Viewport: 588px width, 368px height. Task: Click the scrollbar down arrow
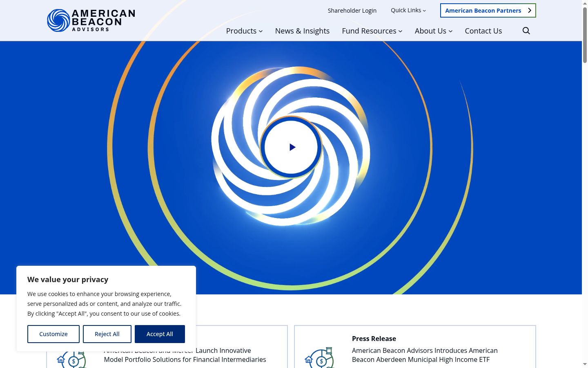coord(585,364)
